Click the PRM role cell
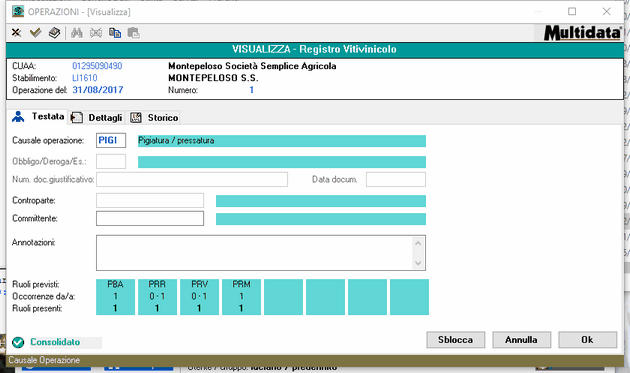The image size is (630, 373). point(241,297)
